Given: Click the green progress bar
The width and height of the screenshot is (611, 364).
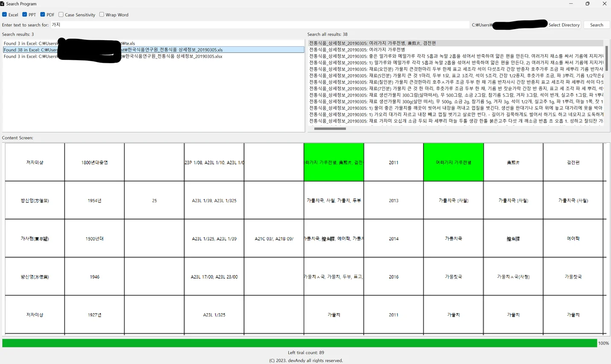Looking at the screenshot, I should pos(300,343).
